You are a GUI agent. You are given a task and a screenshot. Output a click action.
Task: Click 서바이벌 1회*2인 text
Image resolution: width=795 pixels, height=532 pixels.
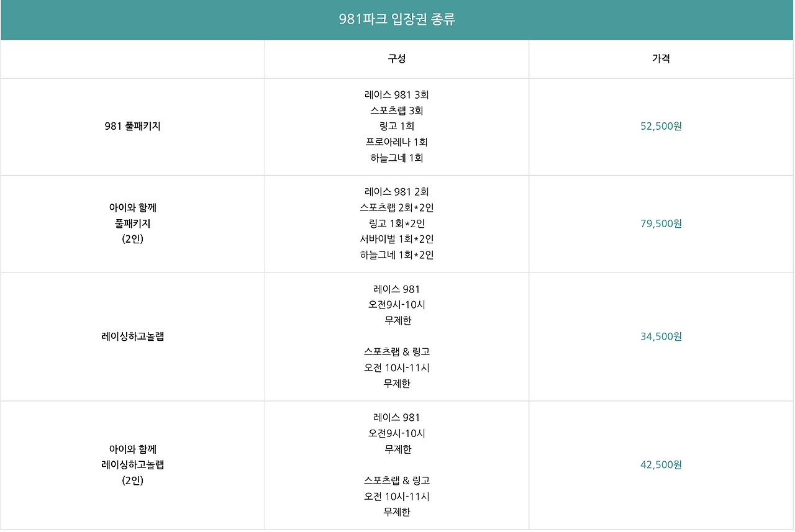(397, 239)
